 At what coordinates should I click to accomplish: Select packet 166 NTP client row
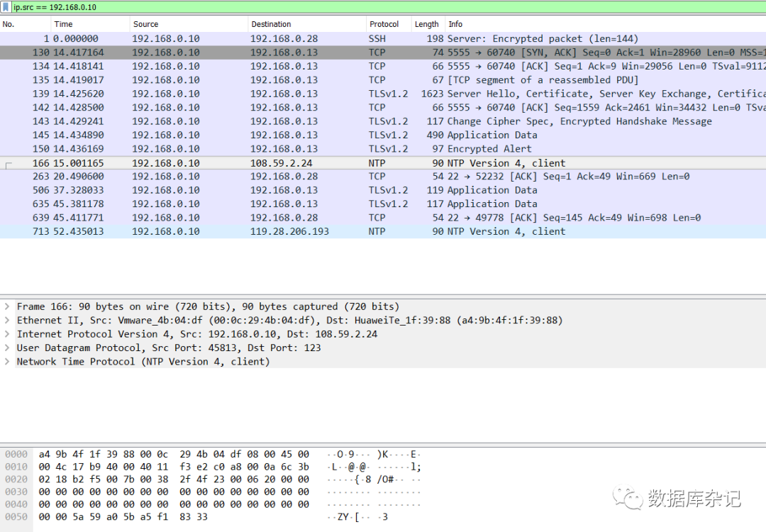(x=383, y=162)
